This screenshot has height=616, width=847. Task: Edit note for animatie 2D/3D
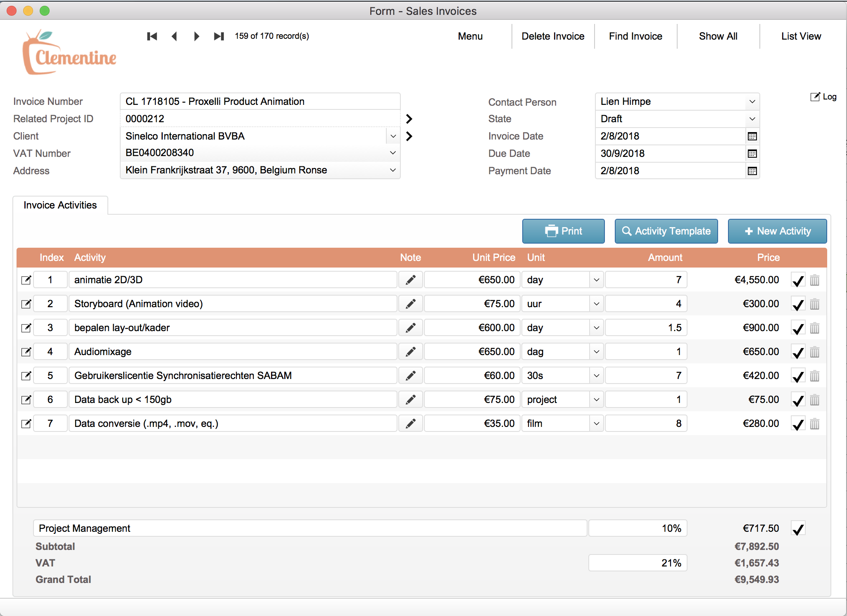pyautogui.click(x=411, y=280)
